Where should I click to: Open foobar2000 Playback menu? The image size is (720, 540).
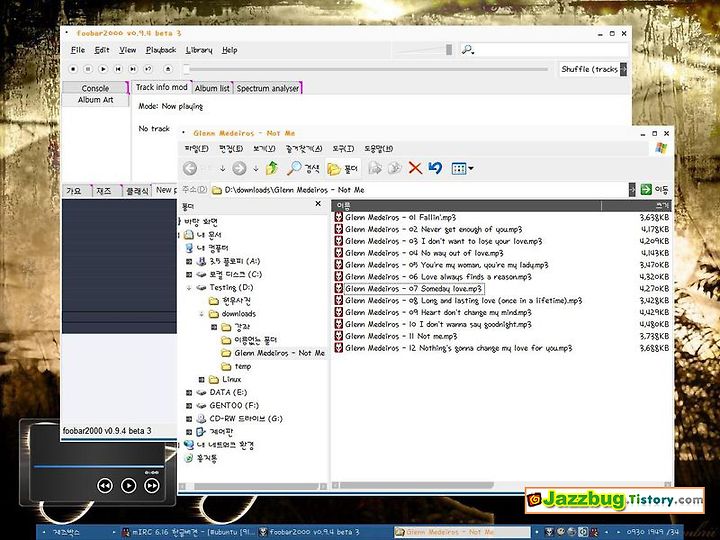click(161, 50)
